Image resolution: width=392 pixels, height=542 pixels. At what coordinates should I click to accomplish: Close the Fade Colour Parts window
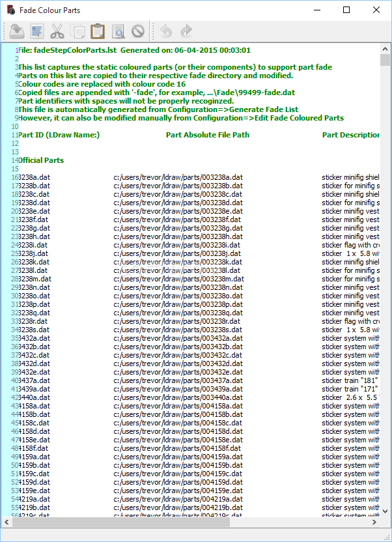pyautogui.click(x=376, y=10)
